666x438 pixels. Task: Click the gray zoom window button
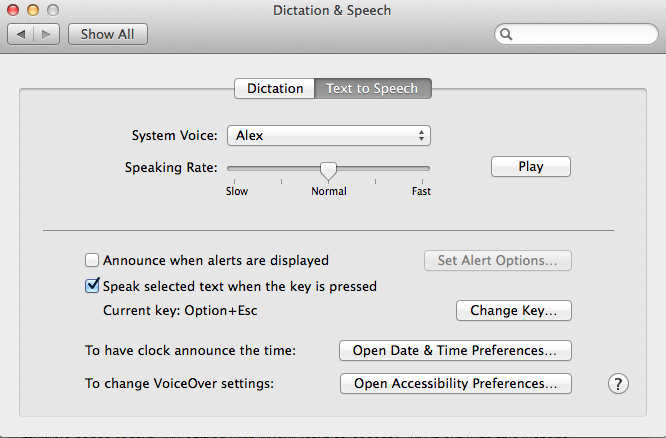53,10
